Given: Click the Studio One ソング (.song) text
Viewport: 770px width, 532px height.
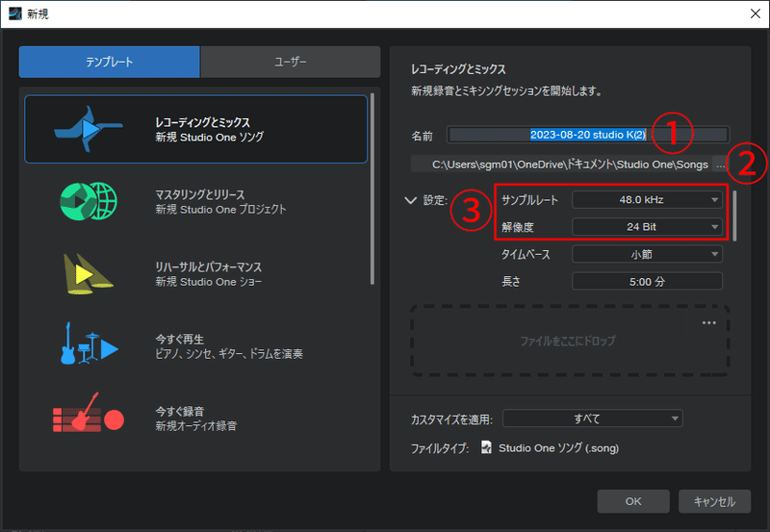Looking at the screenshot, I should pos(558,447).
